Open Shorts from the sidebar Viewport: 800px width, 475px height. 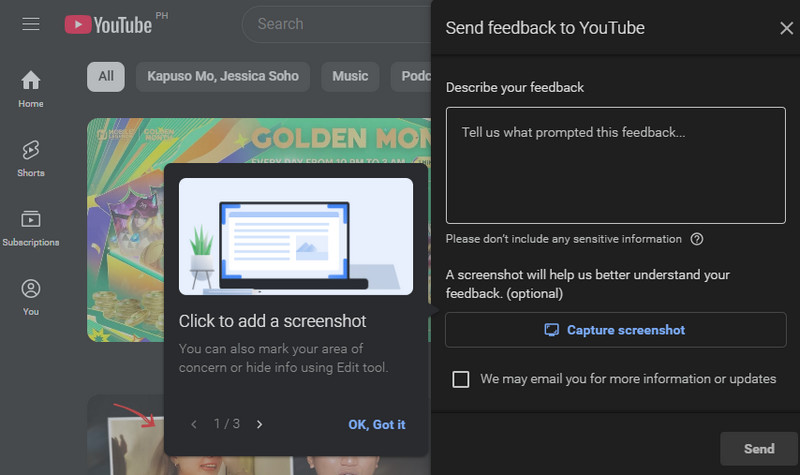pyautogui.click(x=31, y=159)
